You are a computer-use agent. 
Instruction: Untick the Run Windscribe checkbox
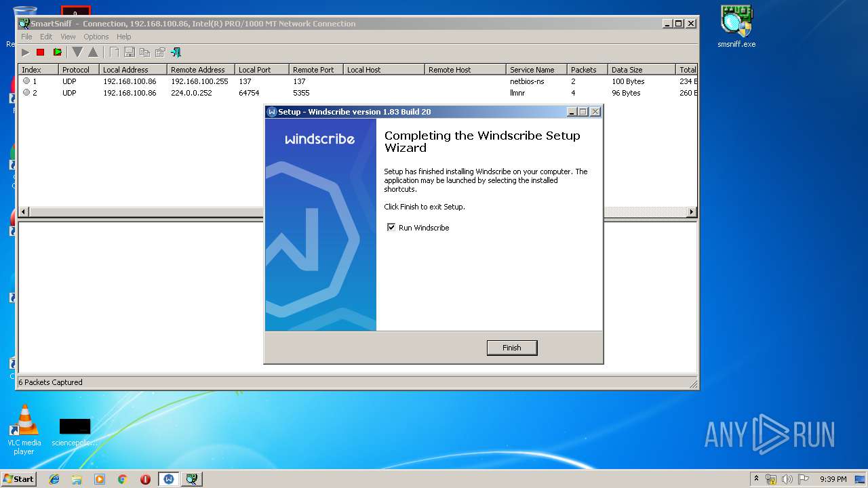pos(391,227)
